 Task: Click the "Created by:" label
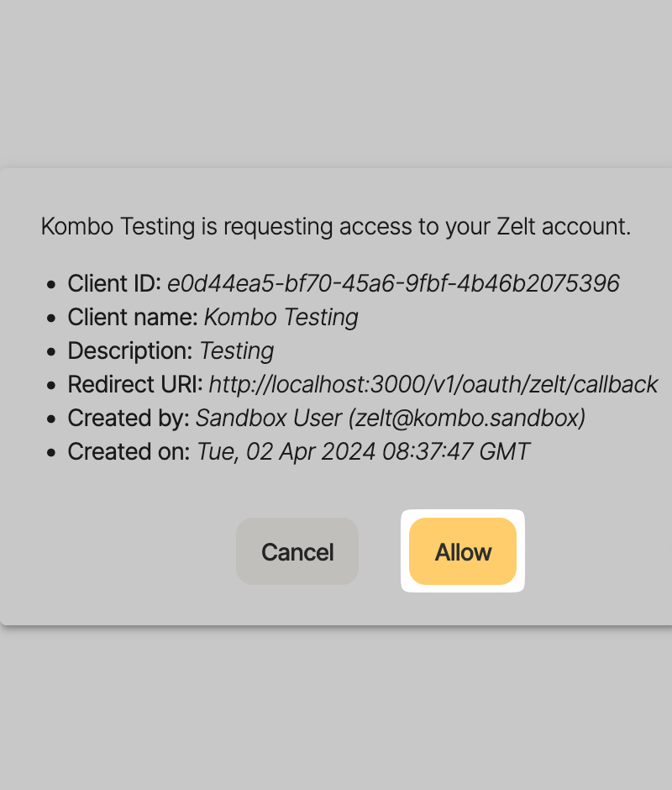click(x=129, y=419)
